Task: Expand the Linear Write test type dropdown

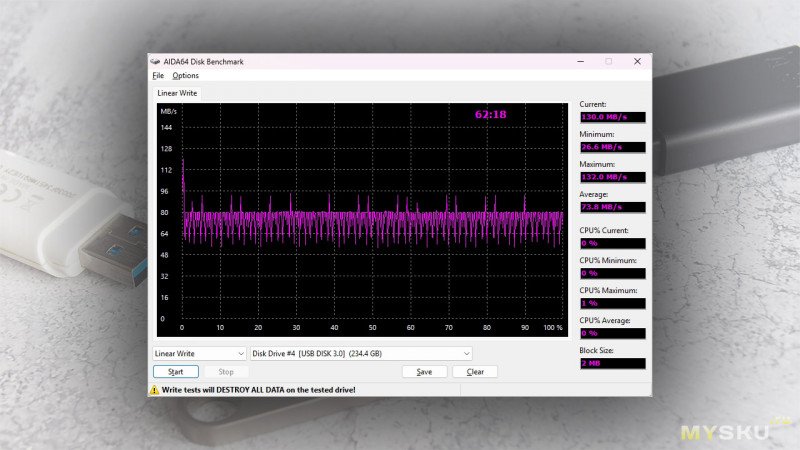Action: point(199,353)
